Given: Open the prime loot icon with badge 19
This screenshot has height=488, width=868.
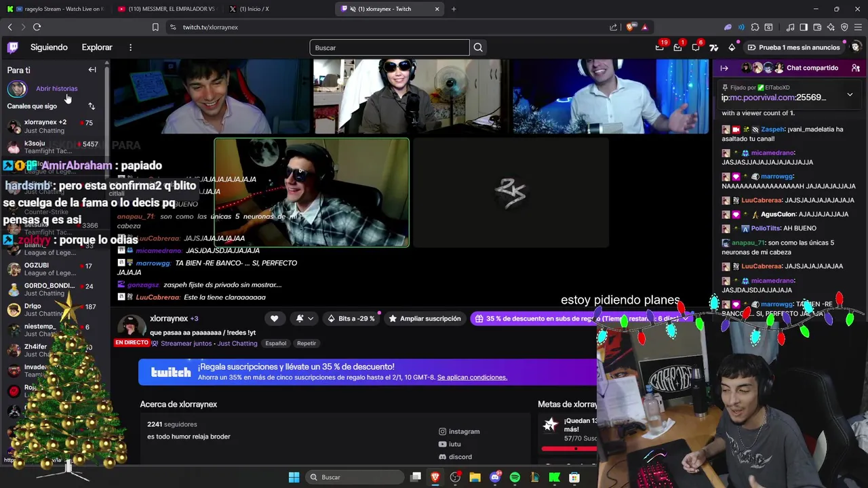Looking at the screenshot, I should click(659, 47).
